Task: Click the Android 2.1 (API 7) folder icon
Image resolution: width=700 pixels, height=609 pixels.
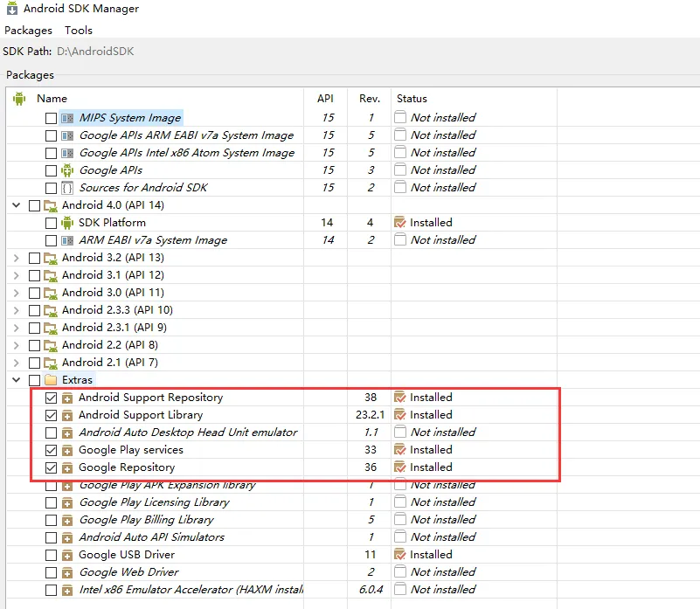Action: 51,363
